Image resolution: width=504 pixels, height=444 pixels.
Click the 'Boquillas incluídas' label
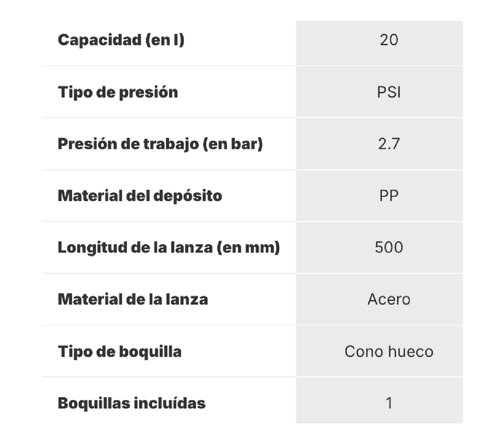(132, 404)
